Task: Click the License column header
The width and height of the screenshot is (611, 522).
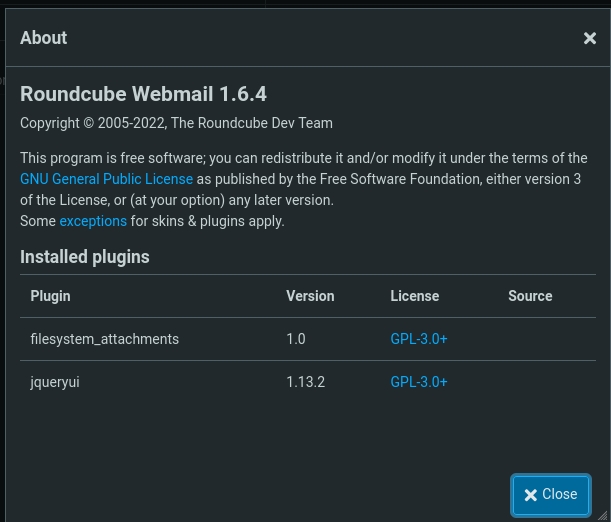Action: (x=414, y=296)
